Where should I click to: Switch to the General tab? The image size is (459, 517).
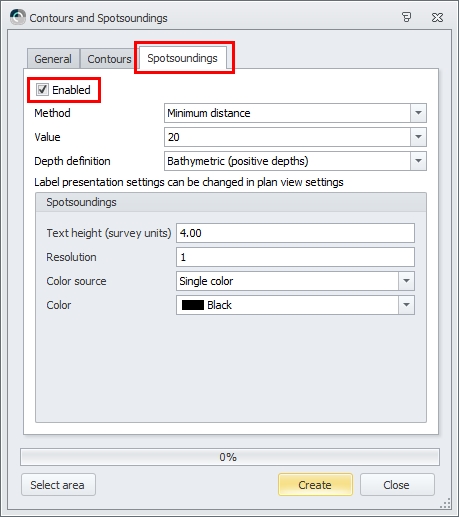click(x=53, y=59)
